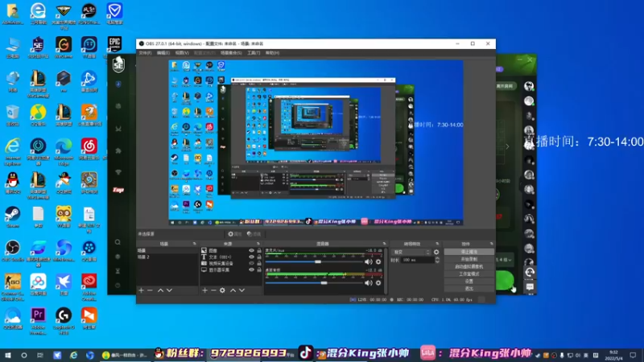
Task: Move the selected scene down
Action: [x=169, y=290]
